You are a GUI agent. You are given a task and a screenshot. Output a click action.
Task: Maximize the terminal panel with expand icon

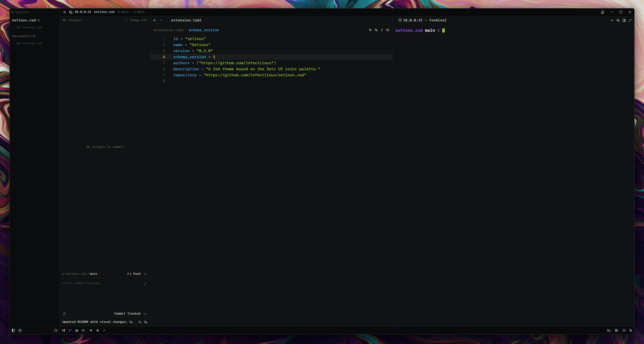point(630,20)
